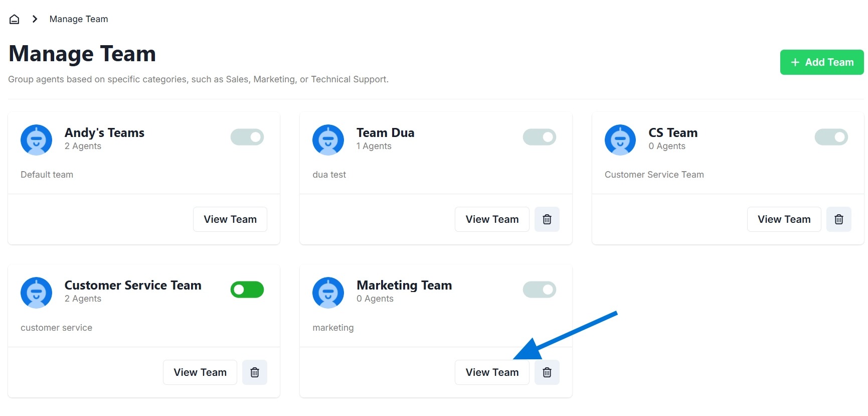Toggle the Customer Service Team switch
This screenshot has width=868, height=416.
tap(247, 290)
